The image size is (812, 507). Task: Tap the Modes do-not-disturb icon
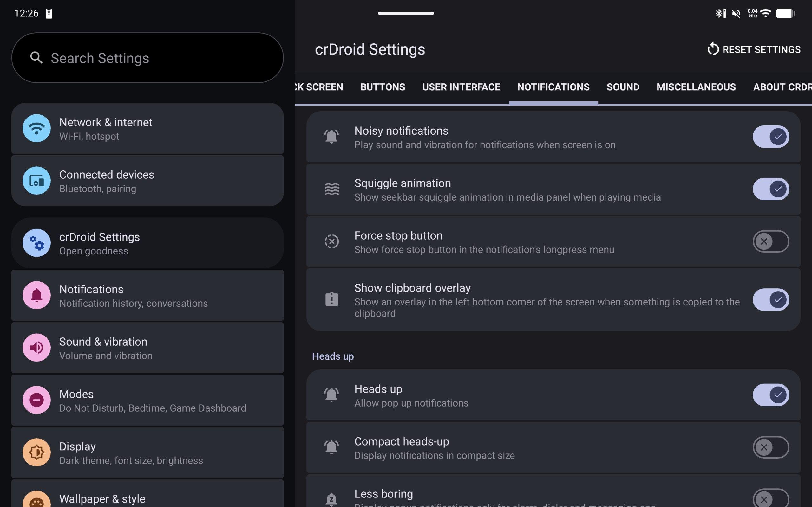click(36, 400)
